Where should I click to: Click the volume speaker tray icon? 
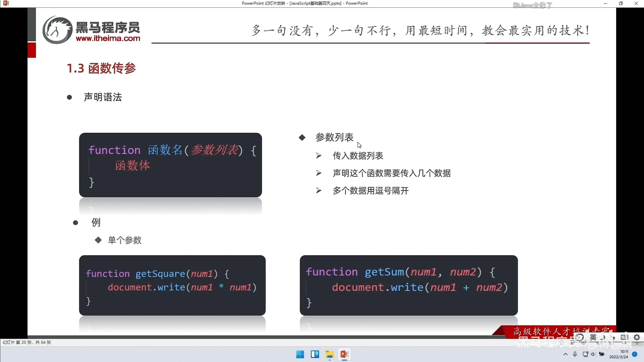[593, 354]
